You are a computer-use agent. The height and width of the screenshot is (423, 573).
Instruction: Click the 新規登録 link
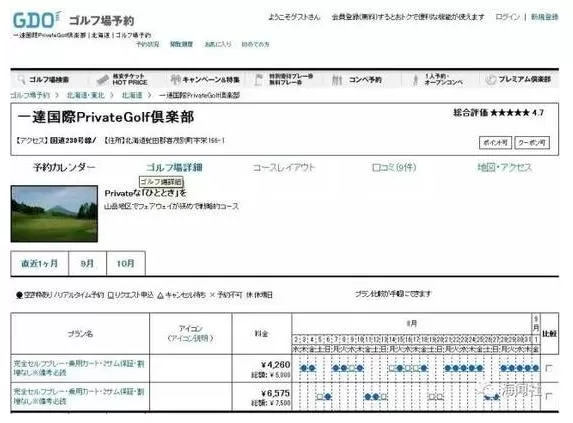pos(544,17)
